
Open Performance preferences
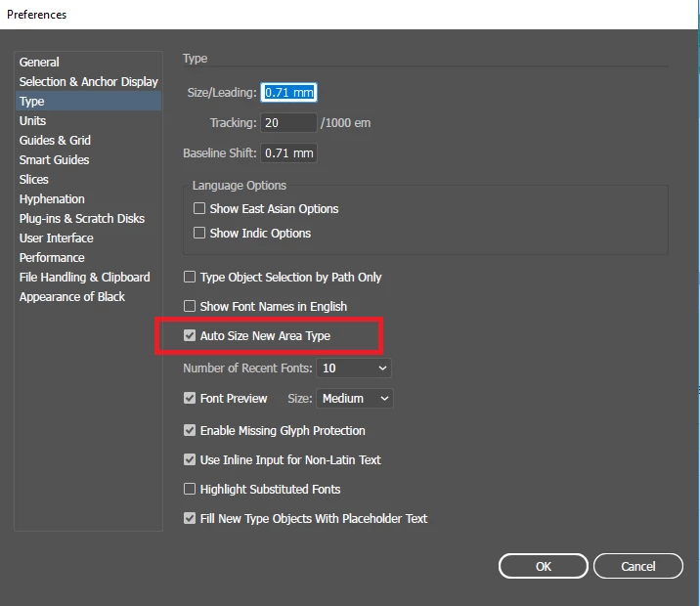tap(88, 258)
